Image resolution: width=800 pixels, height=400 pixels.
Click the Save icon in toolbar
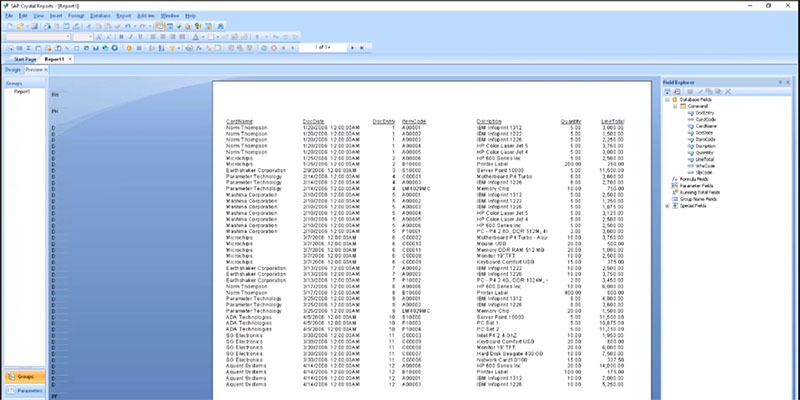tap(30, 27)
